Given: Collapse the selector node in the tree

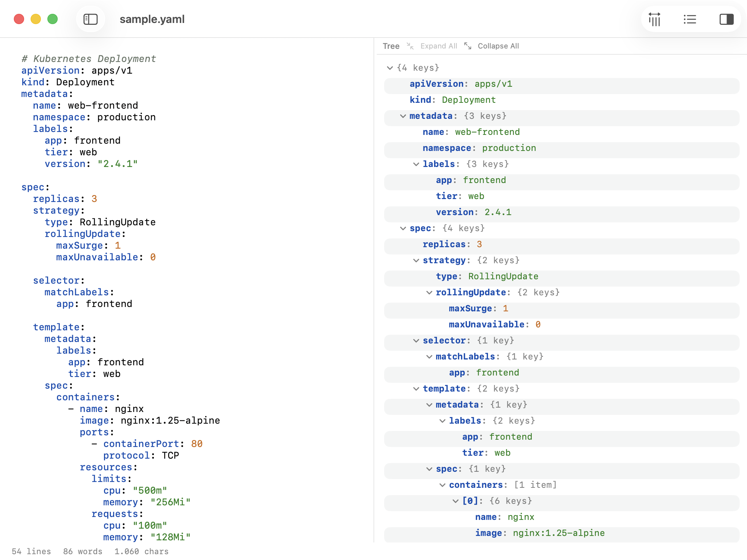Looking at the screenshot, I should [x=415, y=340].
